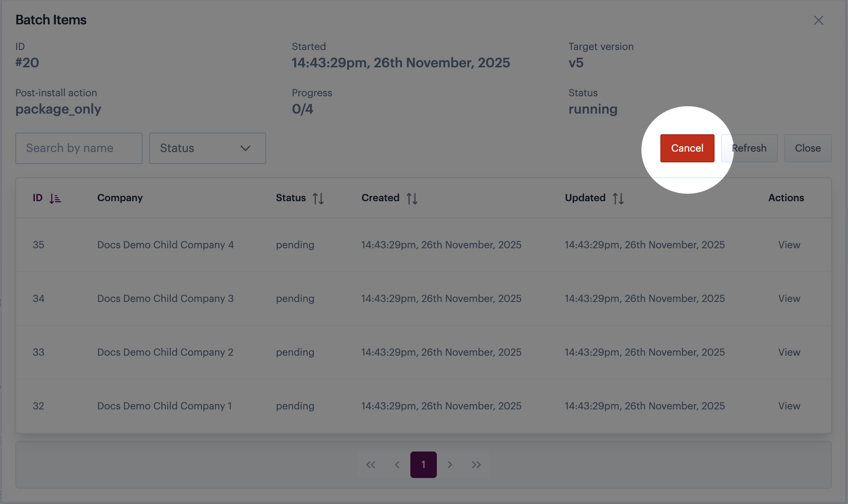This screenshot has width=848, height=504.
Task: Jump to last page of results
Action: [x=476, y=465]
